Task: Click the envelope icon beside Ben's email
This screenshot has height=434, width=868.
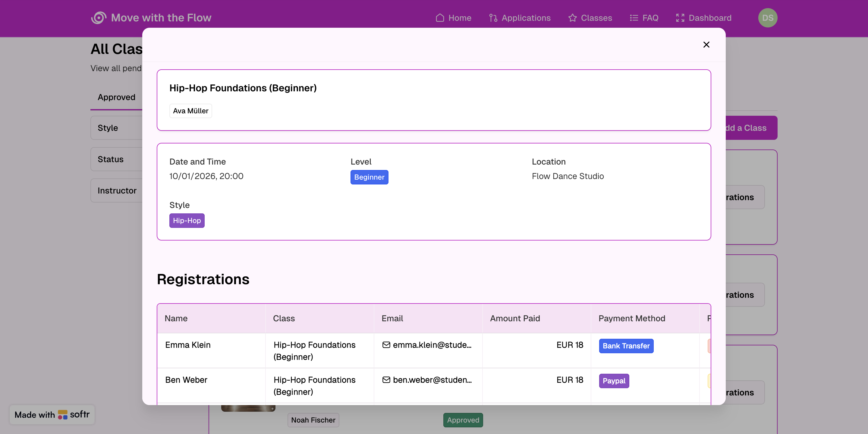Action: click(386, 380)
